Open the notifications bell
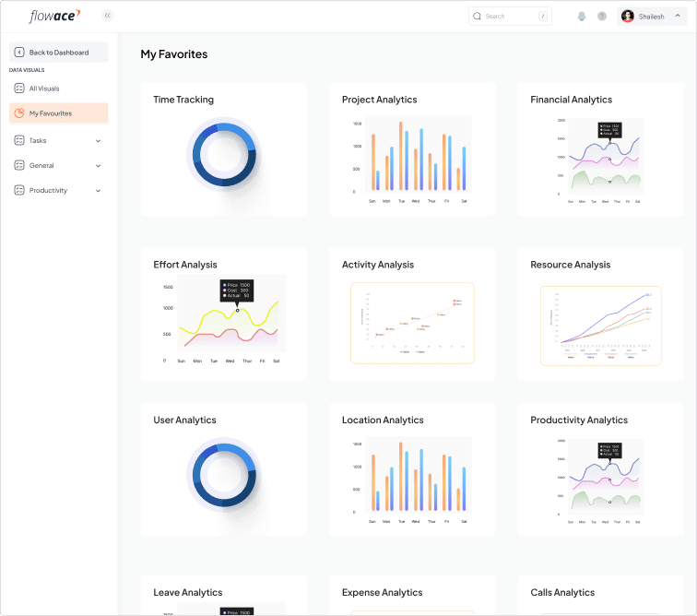Image resolution: width=697 pixels, height=616 pixels. pos(582,17)
